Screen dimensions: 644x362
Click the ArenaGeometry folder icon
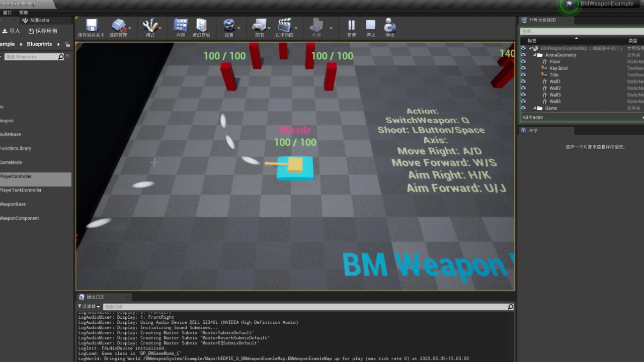(x=540, y=55)
